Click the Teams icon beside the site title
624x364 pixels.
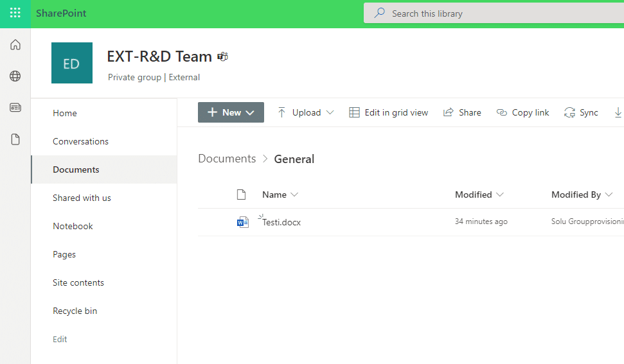pyautogui.click(x=222, y=57)
